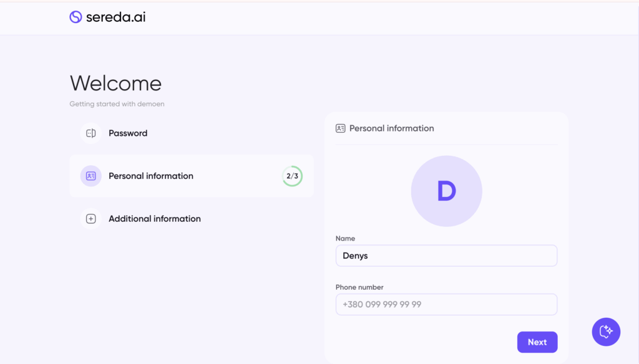Click the Welcome heading

(115, 84)
